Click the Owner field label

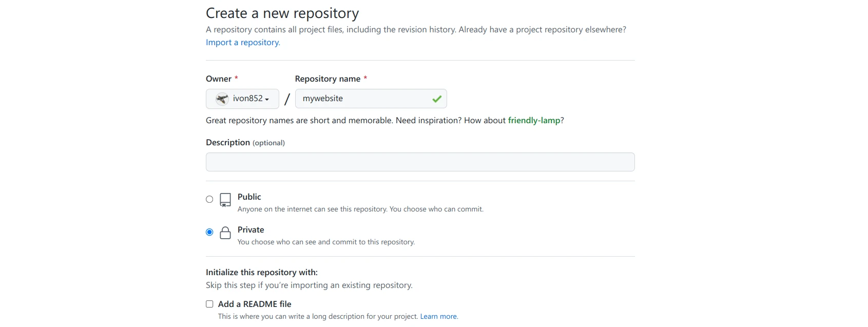point(219,79)
